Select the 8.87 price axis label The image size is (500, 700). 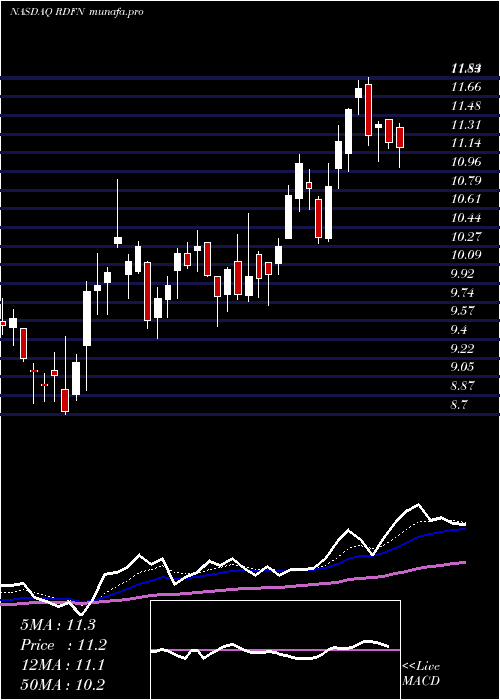(x=462, y=386)
